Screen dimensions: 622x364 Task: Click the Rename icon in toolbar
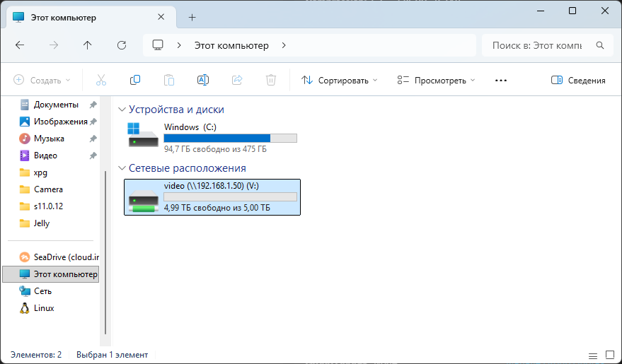coord(202,81)
